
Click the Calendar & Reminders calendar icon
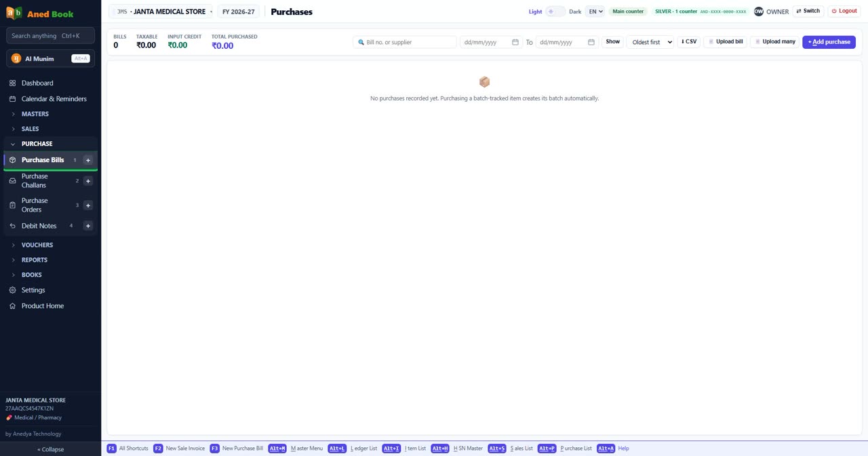12,99
